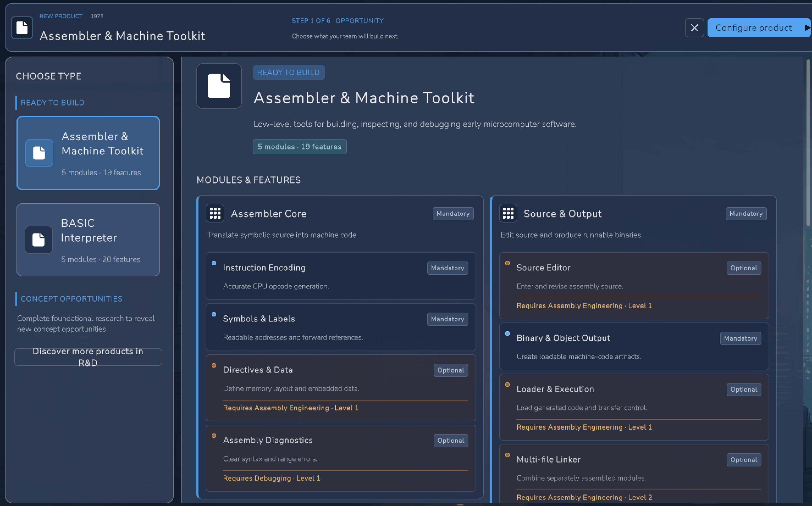Click the arrow on Configure product
This screenshot has height=506, width=812.
(807, 27)
